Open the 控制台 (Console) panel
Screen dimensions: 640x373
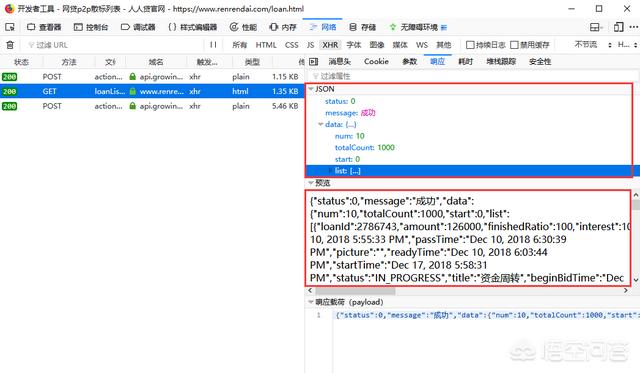(91, 27)
